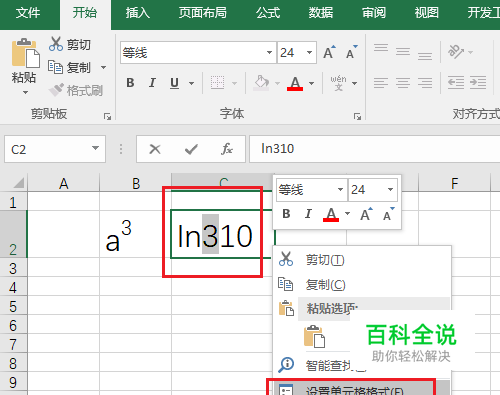
Task: Toggle Underline in the ribbon font group
Action: (174, 83)
